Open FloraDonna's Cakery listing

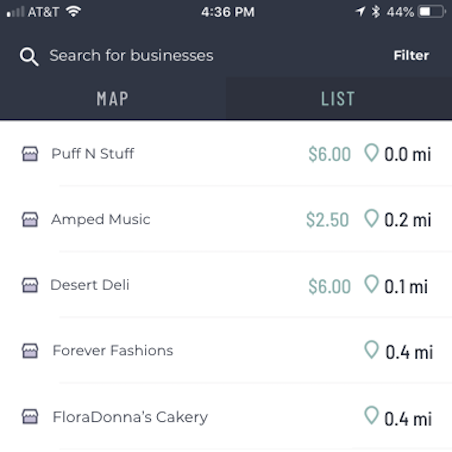(226, 417)
